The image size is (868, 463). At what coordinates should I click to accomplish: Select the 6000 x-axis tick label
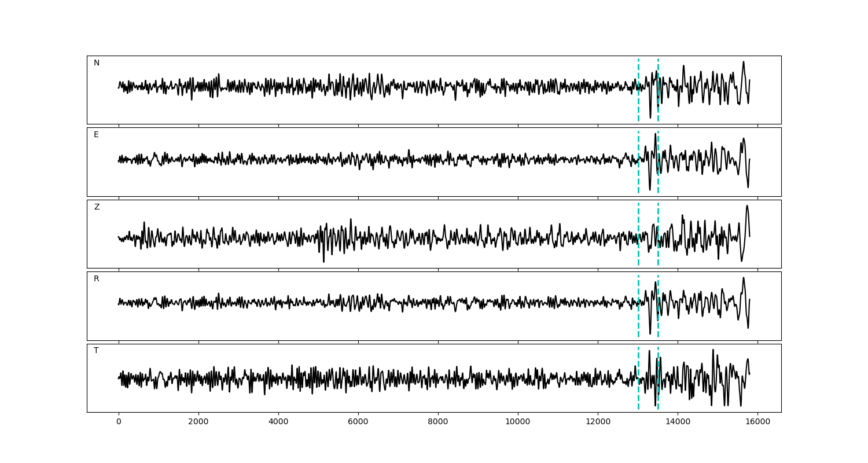click(x=358, y=422)
